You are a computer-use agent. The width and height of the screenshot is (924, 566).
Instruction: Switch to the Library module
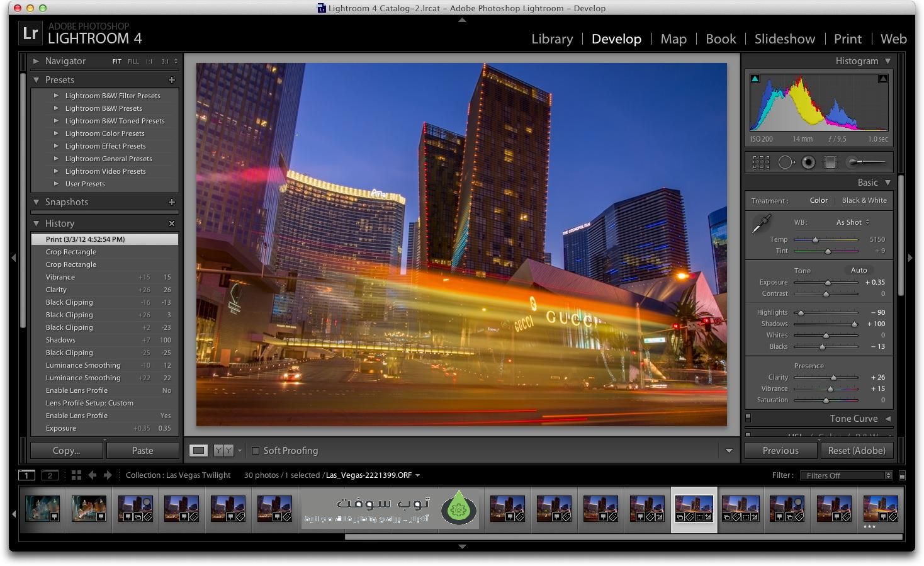(552, 39)
